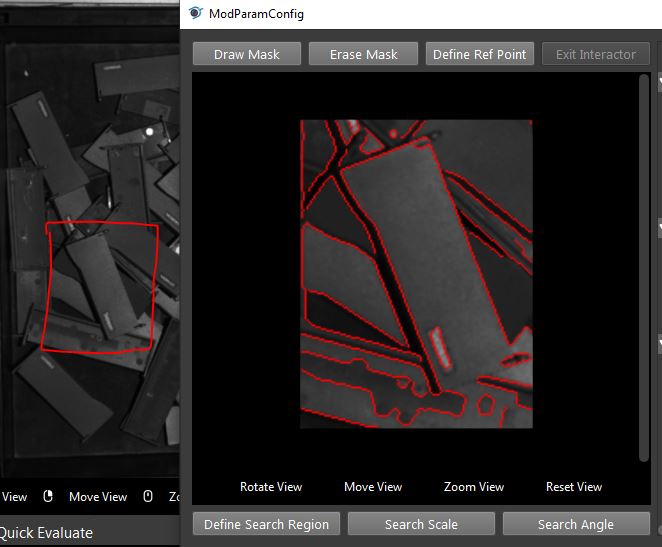Click Reset View in the model preview
662x547 pixels.
(x=574, y=487)
